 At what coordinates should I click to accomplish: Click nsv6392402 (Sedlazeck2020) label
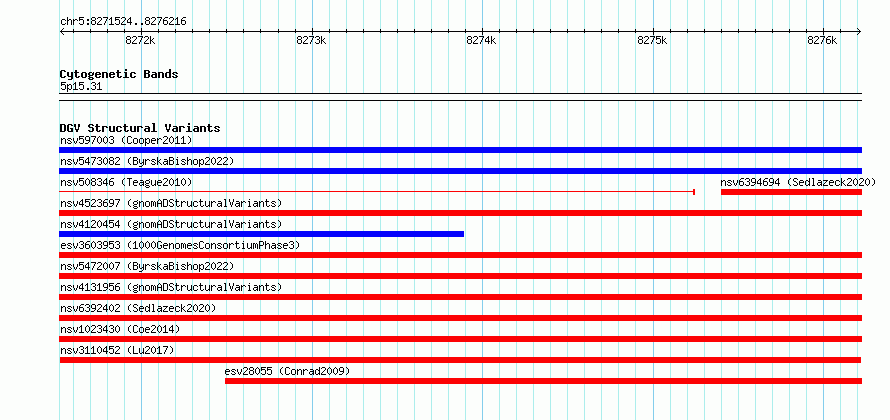click(138, 308)
